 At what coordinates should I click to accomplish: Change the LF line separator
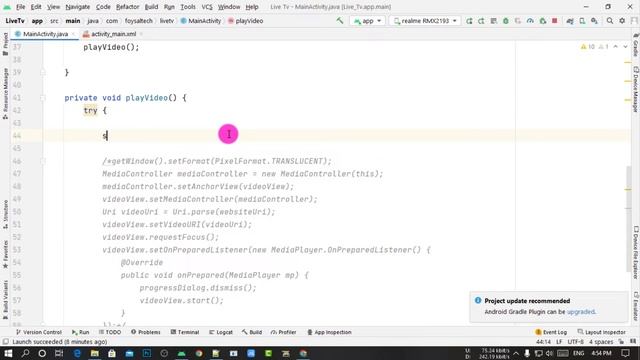[559, 342]
